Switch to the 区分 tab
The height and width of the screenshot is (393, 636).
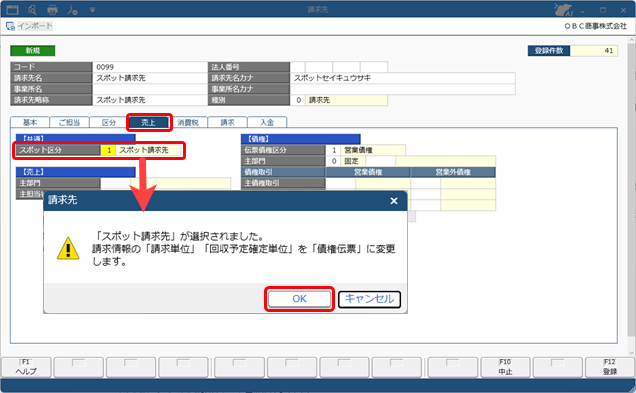coord(109,122)
